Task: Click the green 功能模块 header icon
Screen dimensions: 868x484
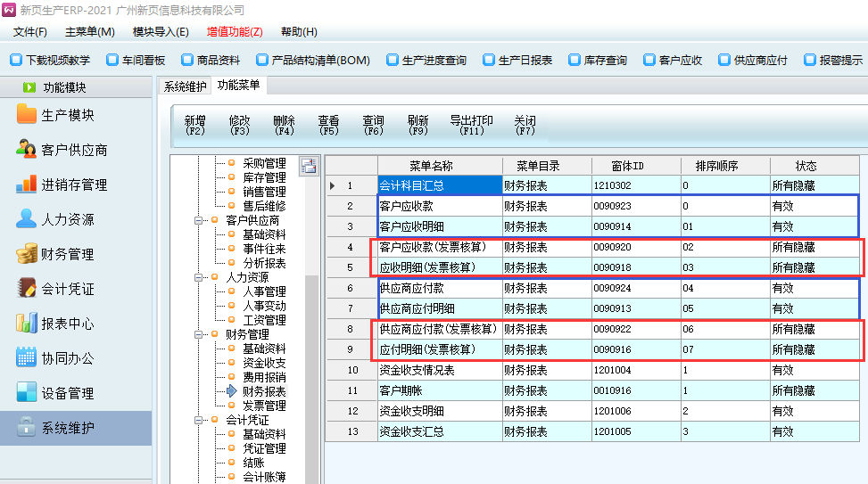Action: pos(29,87)
